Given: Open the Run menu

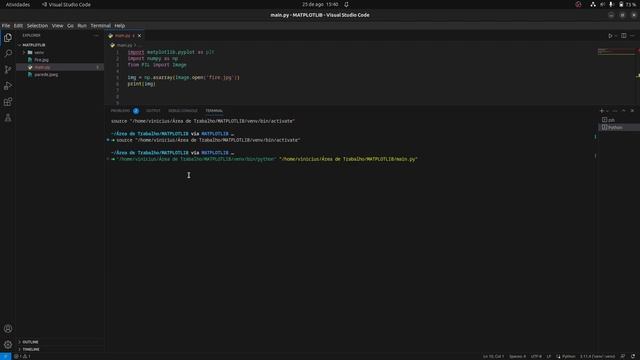Looking at the screenshot, I should [82, 25].
